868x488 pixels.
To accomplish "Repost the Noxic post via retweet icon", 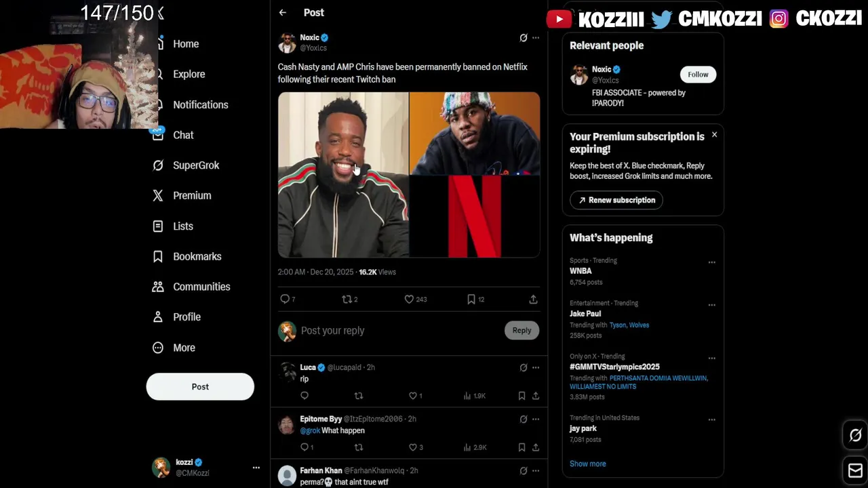I will click(x=347, y=299).
